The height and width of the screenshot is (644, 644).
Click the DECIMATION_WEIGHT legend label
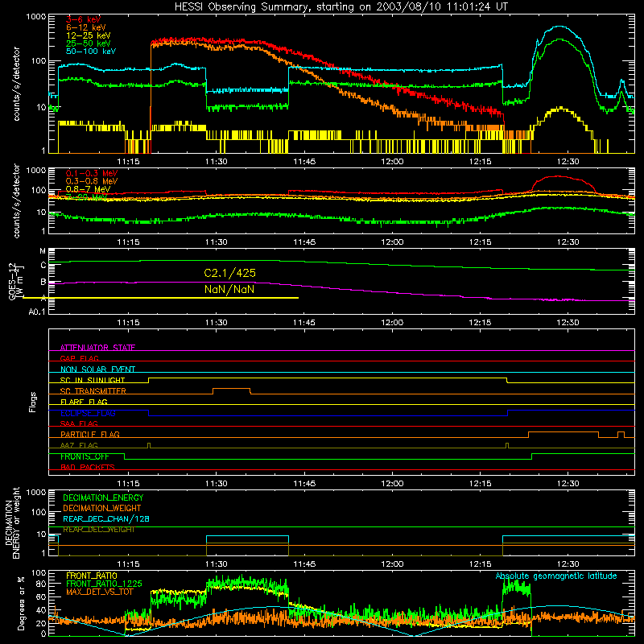(x=102, y=508)
